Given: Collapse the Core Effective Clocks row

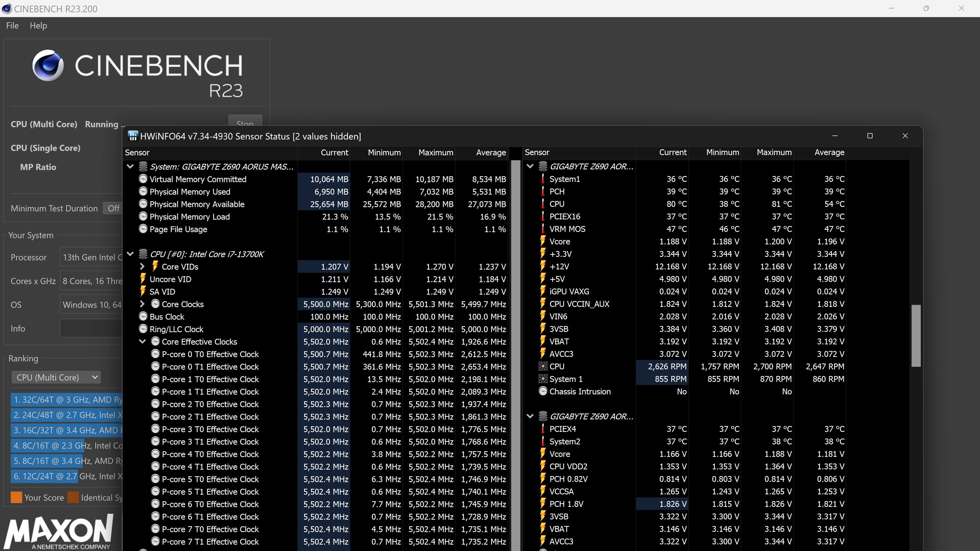Looking at the screenshot, I should 142,342.
